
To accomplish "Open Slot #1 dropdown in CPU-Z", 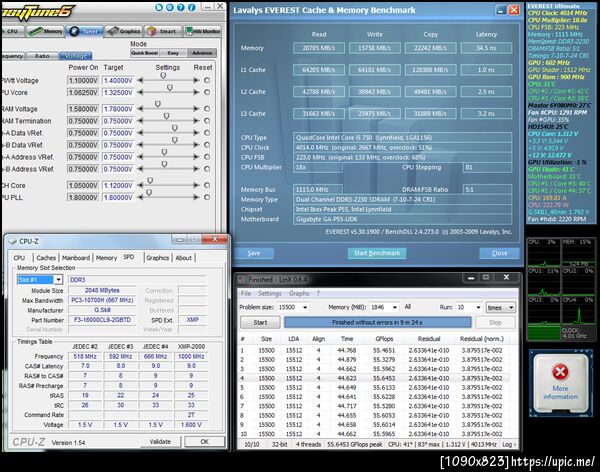I will click(58, 279).
